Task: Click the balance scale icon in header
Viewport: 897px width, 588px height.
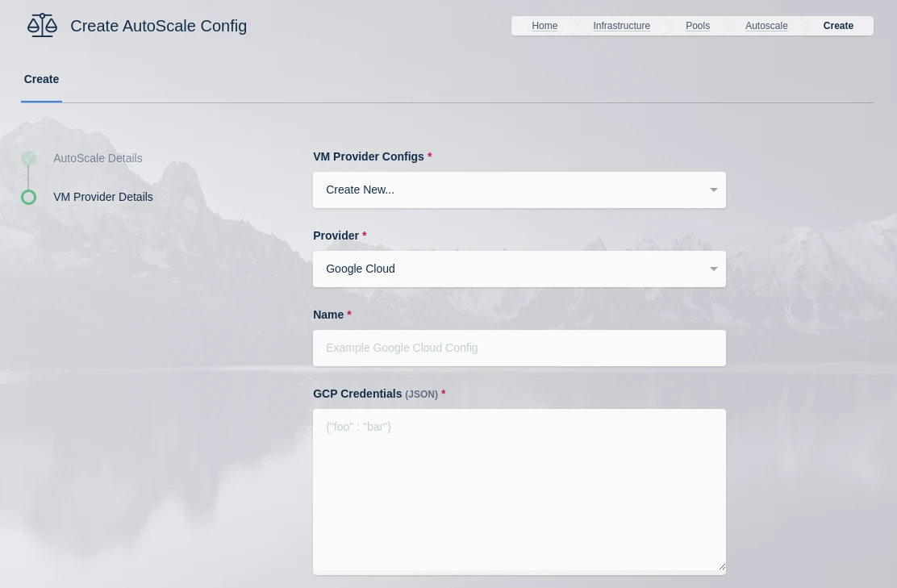Action: tap(42, 26)
